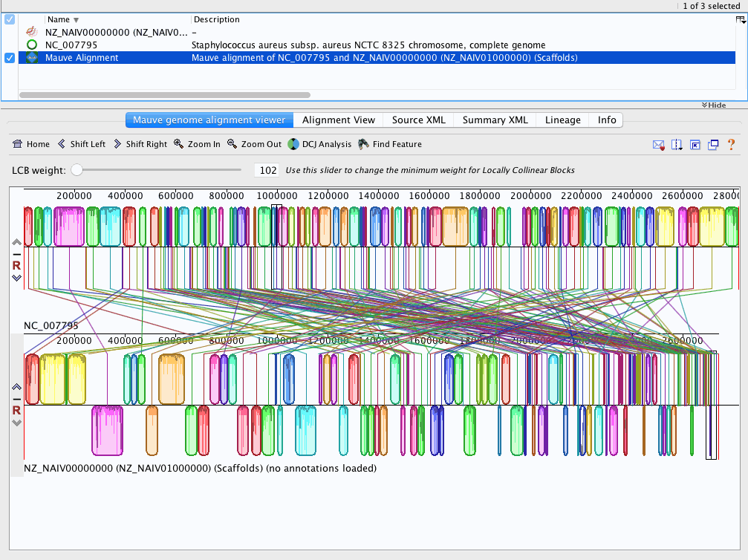Click the document table horizontal scrollbar
The height and width of the screenshot is (560, 748).
(x=165, y=95)
